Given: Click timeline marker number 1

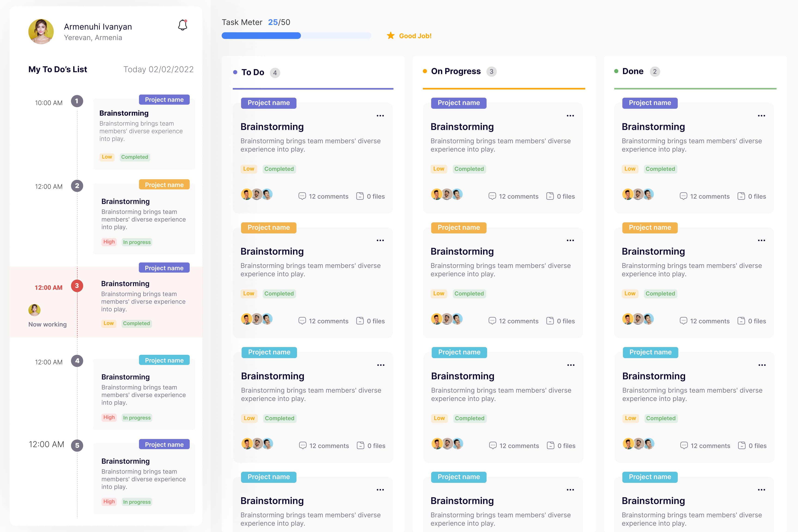Looking at the screenshot, I should (x=77, y=101).
